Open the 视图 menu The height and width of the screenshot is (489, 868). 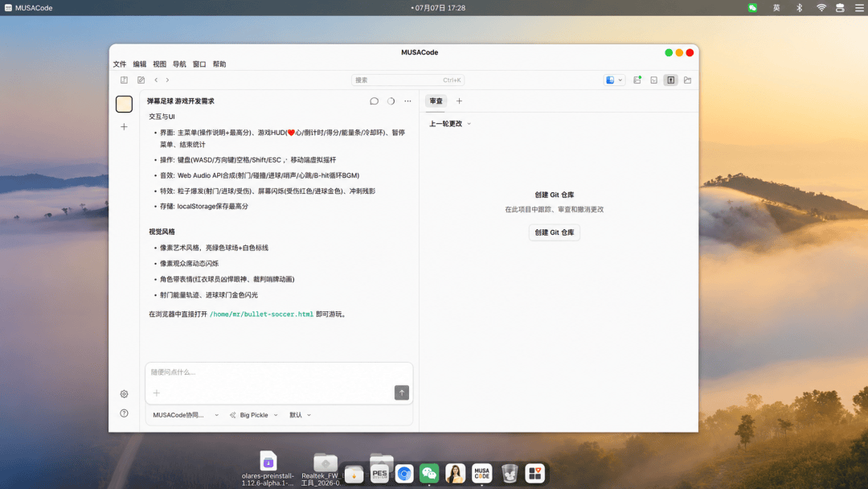(159, 64)
